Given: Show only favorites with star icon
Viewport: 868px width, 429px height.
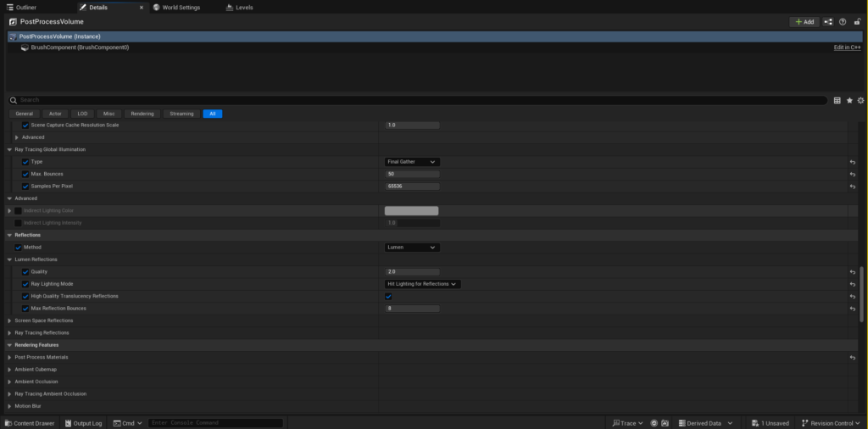Looking at the screenshot, I should pos(849,100).
